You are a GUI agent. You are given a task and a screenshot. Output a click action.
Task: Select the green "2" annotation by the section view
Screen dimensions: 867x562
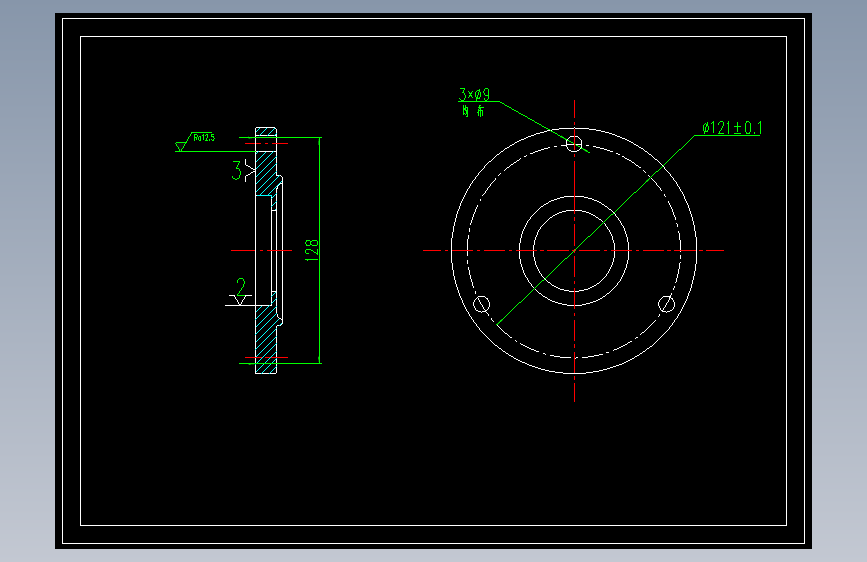coord(241,288)
